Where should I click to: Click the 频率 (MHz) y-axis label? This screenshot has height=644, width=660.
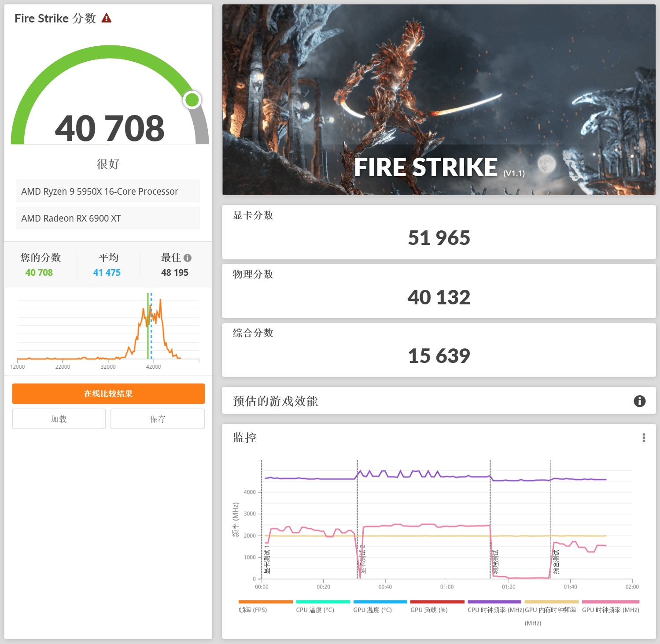coord(236,519)
